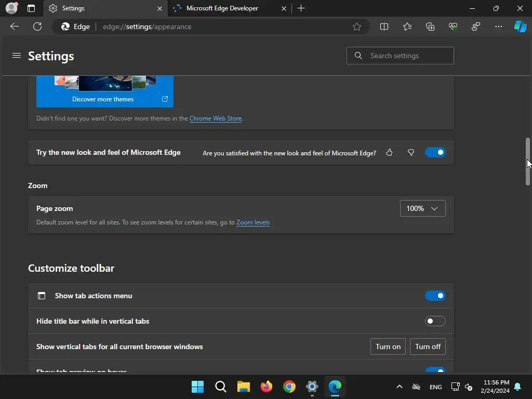Image resolution: width=532 pixels, height=399 pixels.
Task: Switch to the Settings tab
Action: tap(105, 8)
